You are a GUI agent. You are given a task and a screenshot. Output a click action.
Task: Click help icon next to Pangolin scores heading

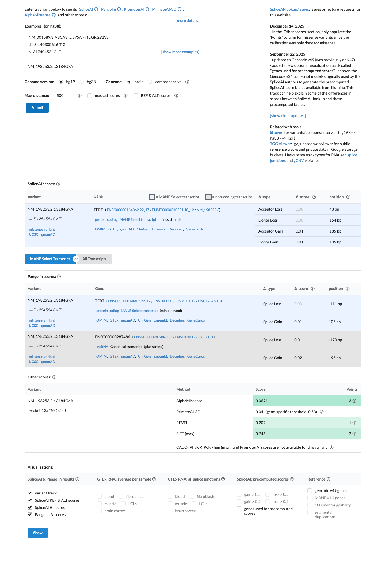coord(59,277)
